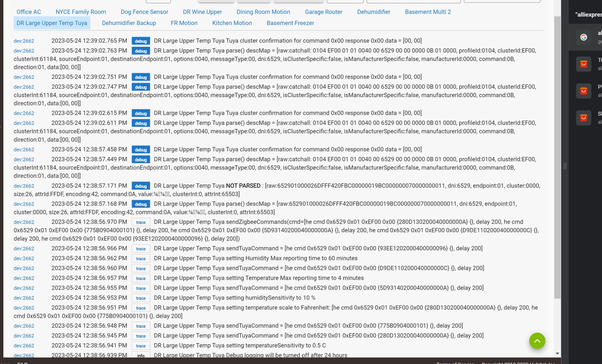This screenshot has width=602, height=364.
Task: Click trace badge at 12:38:56.962 PM
Action: coord(141,258)
